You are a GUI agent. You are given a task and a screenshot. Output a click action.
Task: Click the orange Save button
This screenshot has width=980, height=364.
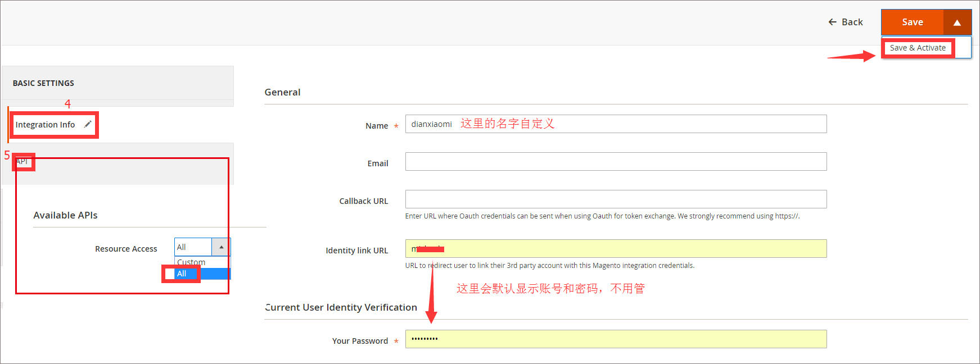tap(912, 22)
